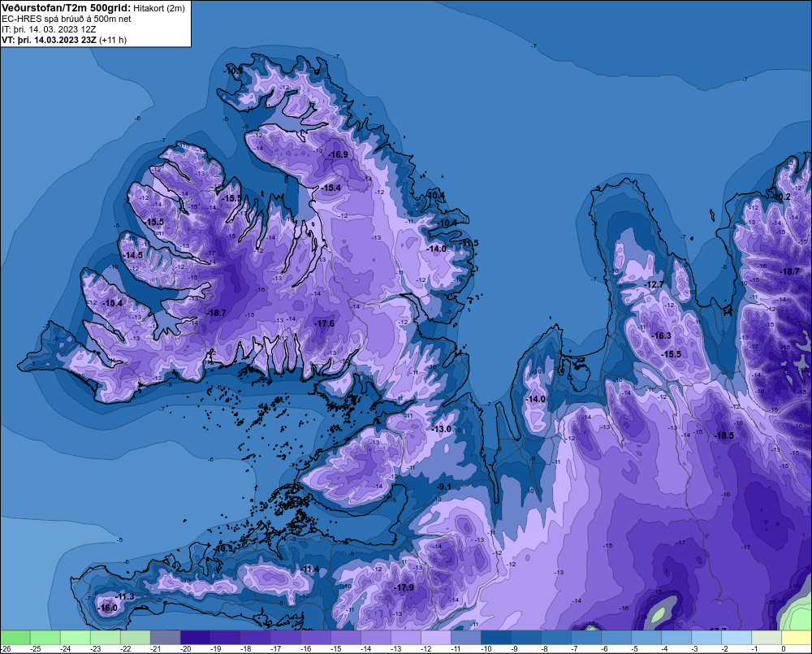Screen dimensions: 812x654
Task: Select the pale blue legend swatch labeled -2
Action: click(x=736, y=637)
